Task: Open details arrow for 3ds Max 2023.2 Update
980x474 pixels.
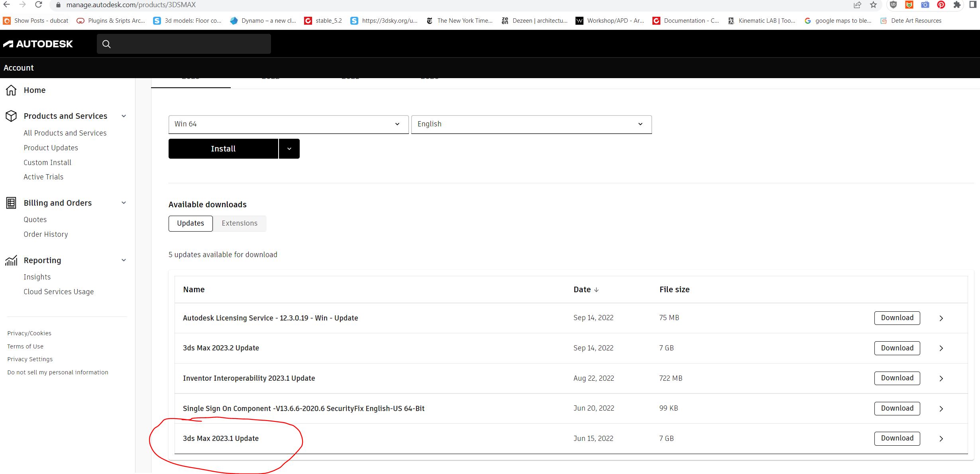Action: click(941, 348)
